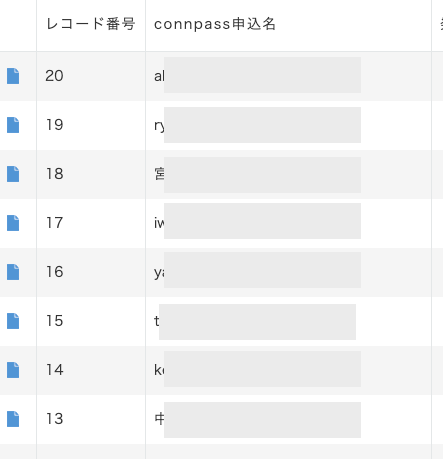Screen dimensions: 443x459
Task: Select the record number cell showing 16
Action: [x=91, y=272]
